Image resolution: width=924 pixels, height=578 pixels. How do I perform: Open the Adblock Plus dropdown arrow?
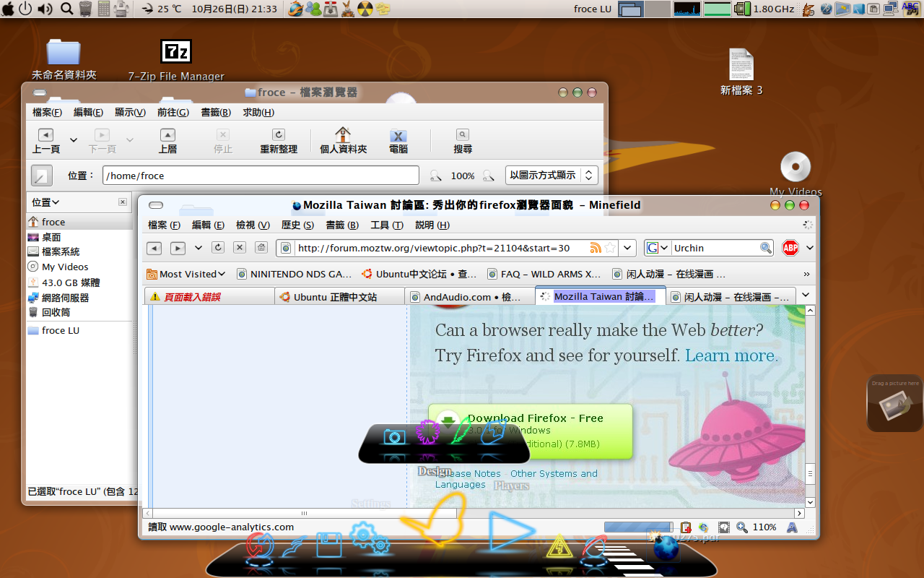pyautogui.click(x=809, y=248)
